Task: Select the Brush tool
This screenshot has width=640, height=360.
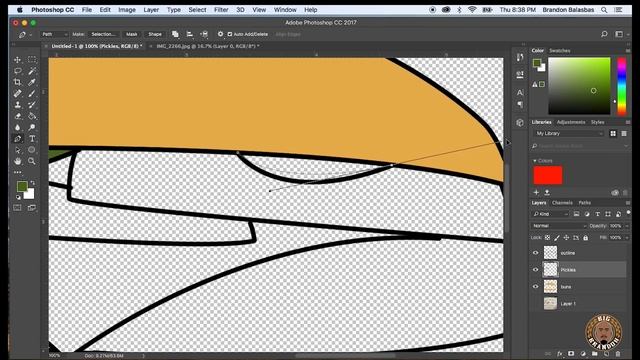Action: pyautogui.click(x=32, y=93)
